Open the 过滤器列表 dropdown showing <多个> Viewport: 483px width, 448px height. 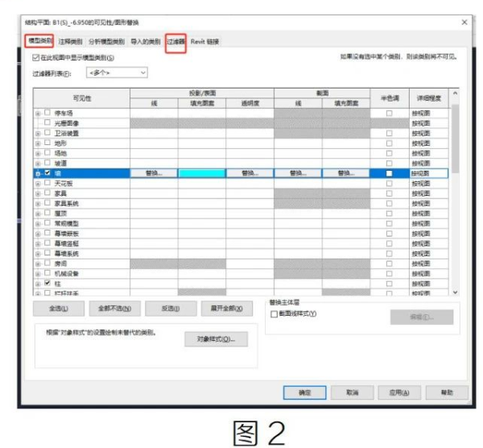117,73
